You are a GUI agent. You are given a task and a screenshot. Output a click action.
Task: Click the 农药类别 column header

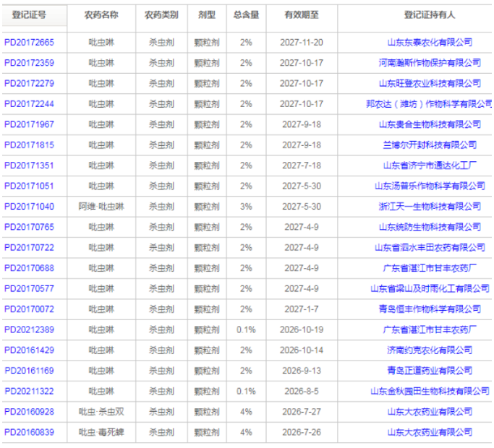(161, 14)
